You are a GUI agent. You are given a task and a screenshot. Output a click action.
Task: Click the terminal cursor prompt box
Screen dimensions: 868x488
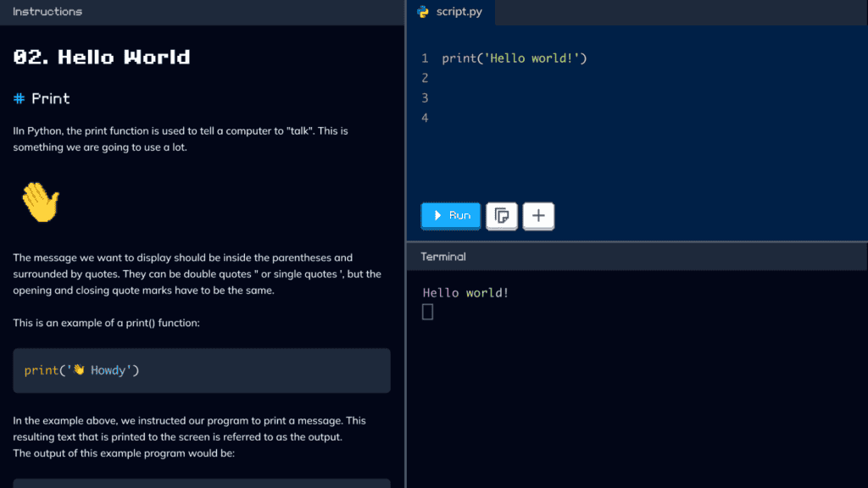click(427, 312)
